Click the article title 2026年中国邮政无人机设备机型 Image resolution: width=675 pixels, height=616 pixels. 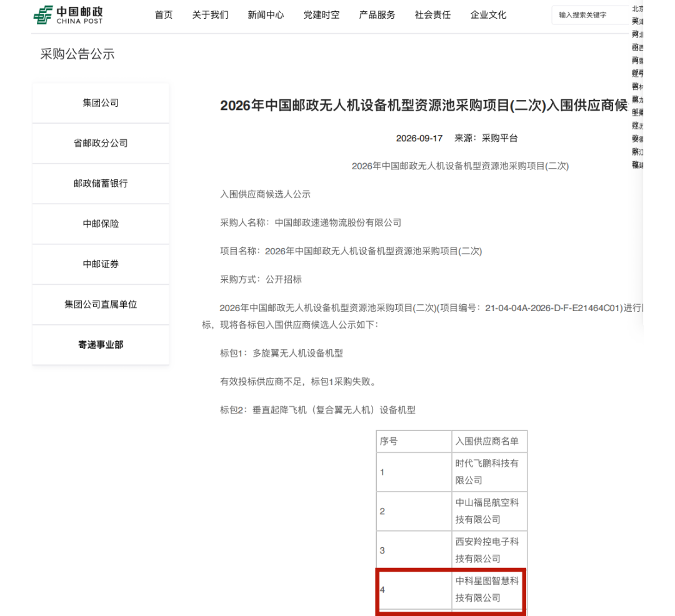point(424,106)
